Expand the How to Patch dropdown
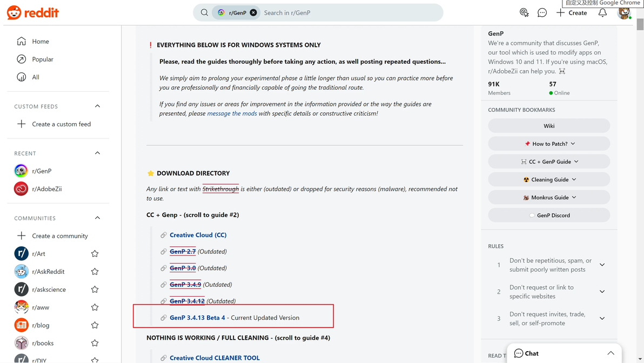Image resolution: width=644 pixels, height=363 pixels. (x=549, y=144)
